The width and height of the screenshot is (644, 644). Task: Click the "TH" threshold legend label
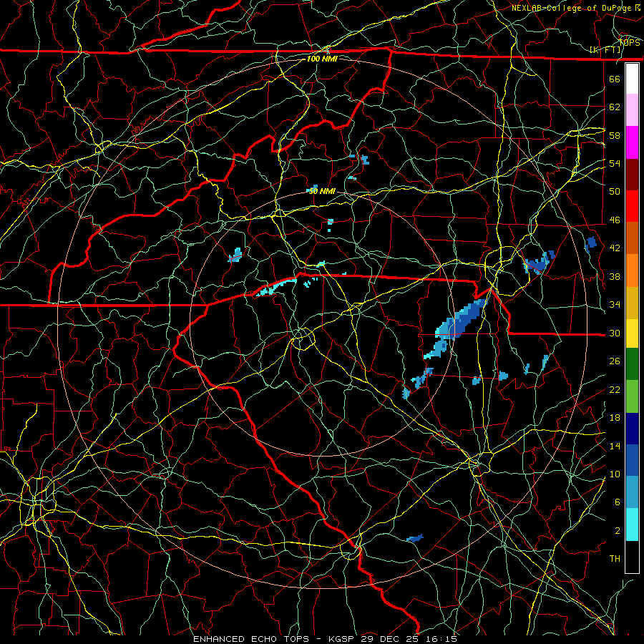(x=615, y=559)
